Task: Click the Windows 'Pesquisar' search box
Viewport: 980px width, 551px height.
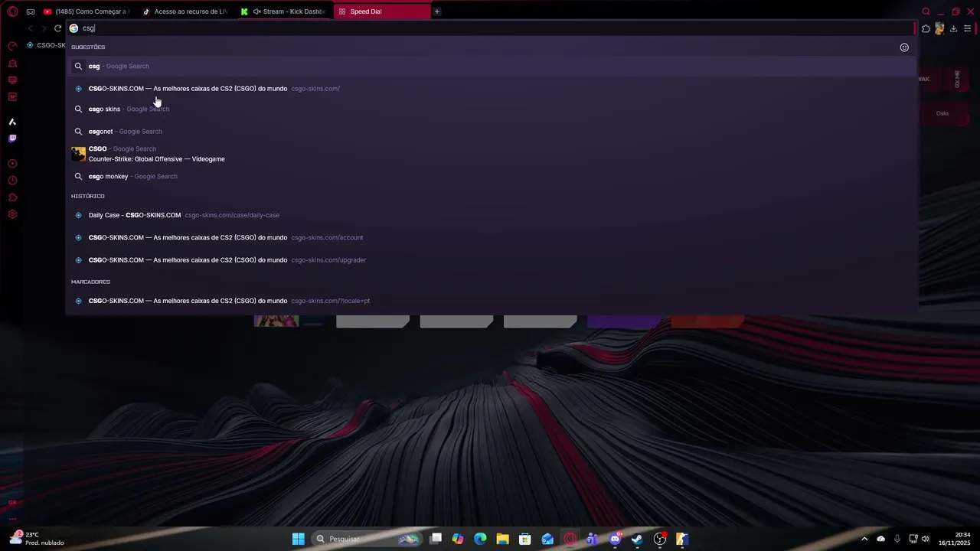Action: point(368,539)
